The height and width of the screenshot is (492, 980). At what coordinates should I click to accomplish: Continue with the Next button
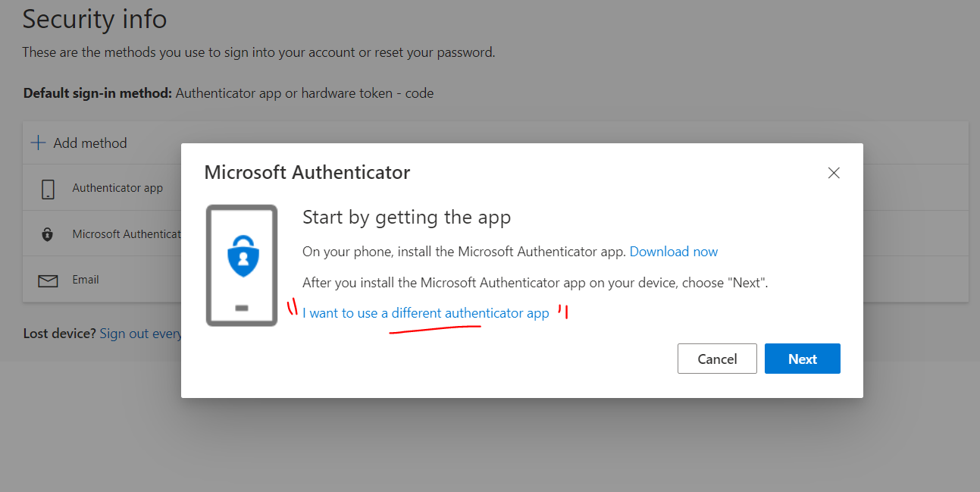(x=803, y=359)
